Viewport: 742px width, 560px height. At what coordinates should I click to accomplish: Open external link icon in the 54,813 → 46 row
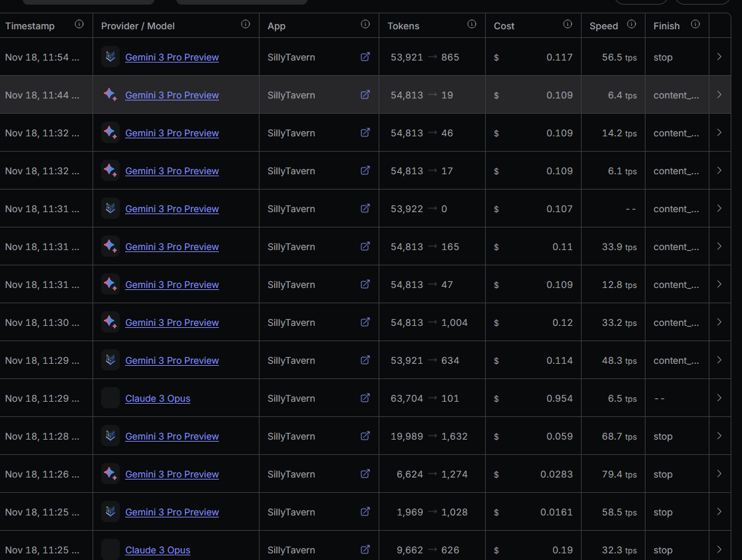coord(365,132)
